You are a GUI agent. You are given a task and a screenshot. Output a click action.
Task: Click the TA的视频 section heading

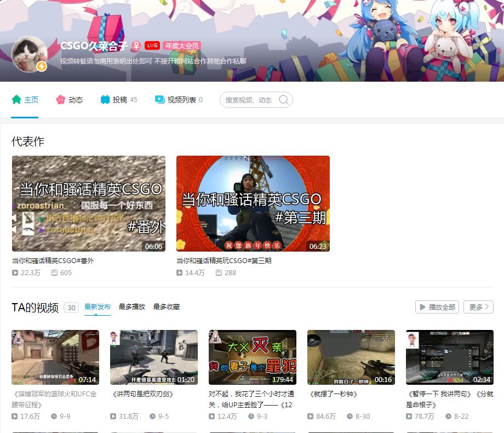coord(35,307)
